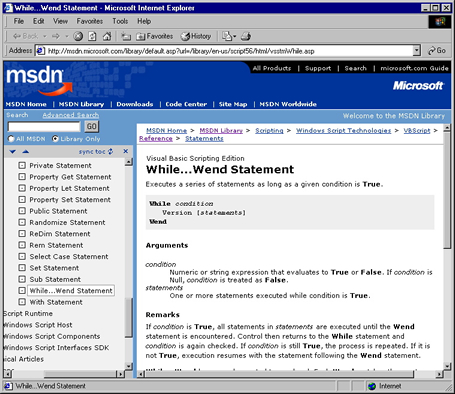Go to the Home page icon
Image resolution: width=455 pixels, height=394 pixels.
[x=107, y=36]
